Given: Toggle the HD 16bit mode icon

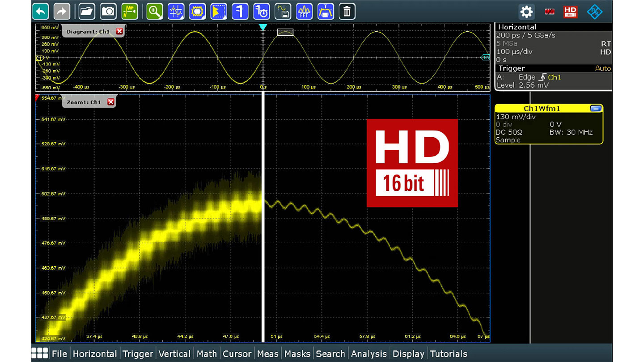Looking at the screenshot, I should [x=570, y=12].
